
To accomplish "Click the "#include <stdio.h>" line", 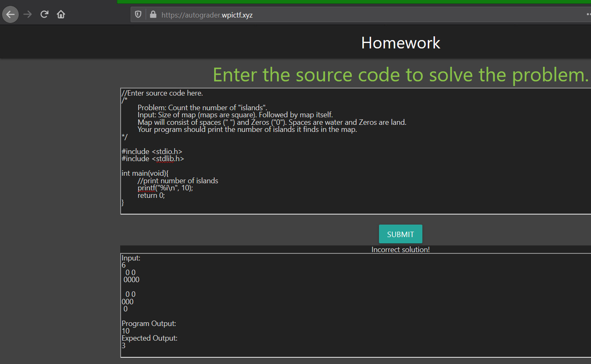I will 152,152.
